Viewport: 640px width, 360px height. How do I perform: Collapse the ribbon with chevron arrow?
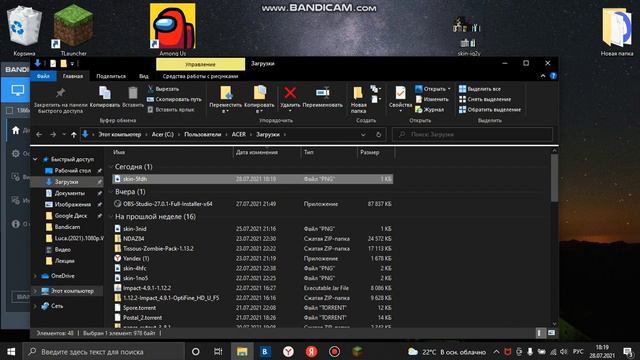(543, 76)
